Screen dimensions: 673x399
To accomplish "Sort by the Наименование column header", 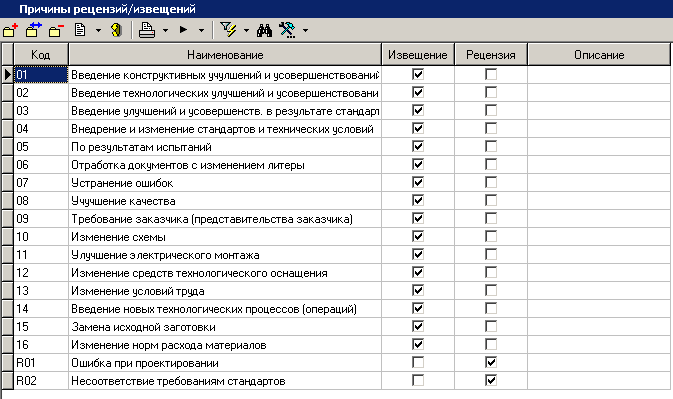I will (x=225, y=54).
